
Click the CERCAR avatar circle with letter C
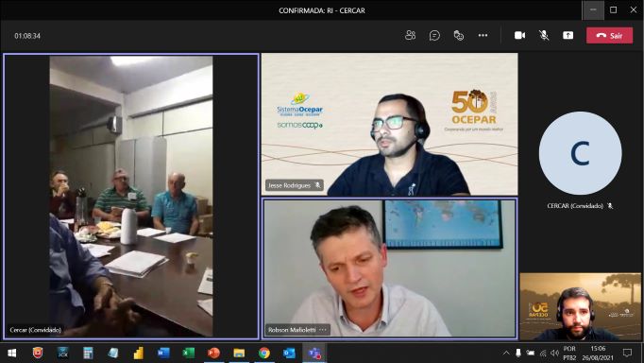click(580, 153)
